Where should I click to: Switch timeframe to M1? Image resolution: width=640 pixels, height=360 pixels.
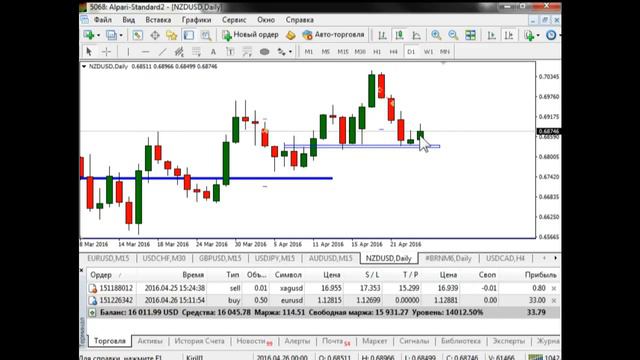[309, 52]
